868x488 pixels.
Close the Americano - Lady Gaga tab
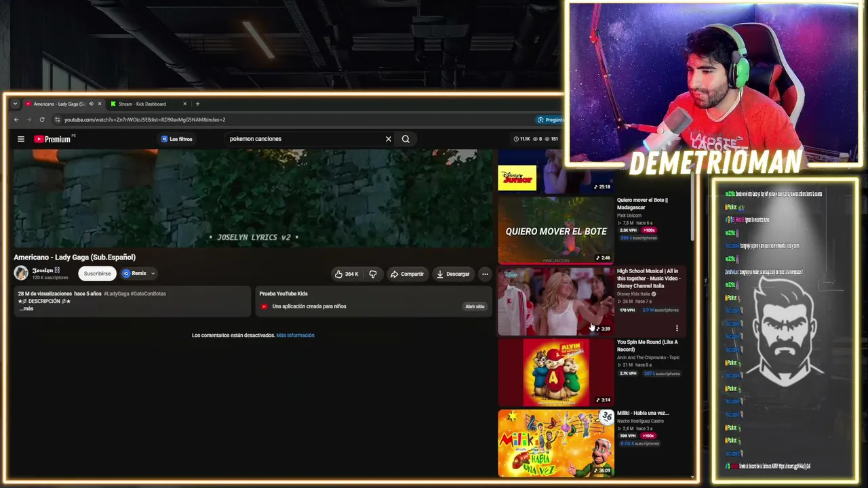[100, 104]
